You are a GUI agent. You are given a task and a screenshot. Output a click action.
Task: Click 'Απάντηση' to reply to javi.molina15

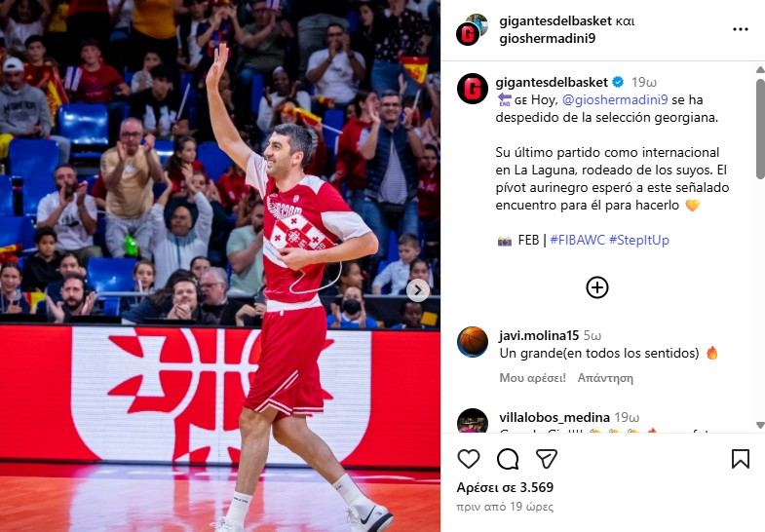pos(605,378)
